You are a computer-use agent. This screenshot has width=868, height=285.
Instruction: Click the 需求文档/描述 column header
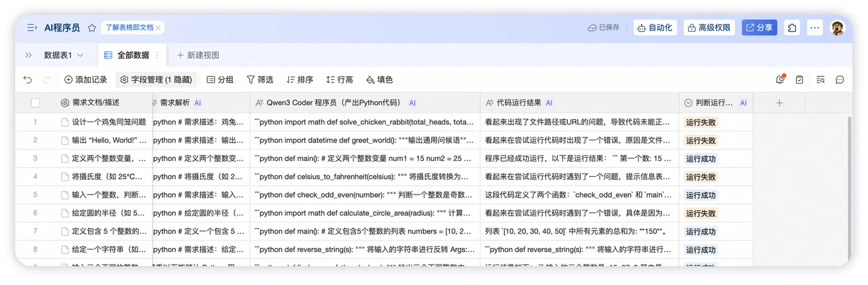(x=104, y=103)
